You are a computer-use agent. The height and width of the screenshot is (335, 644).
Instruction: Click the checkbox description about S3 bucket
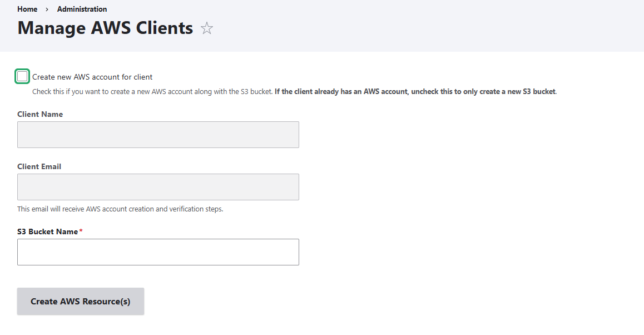(x=295, y=92)
